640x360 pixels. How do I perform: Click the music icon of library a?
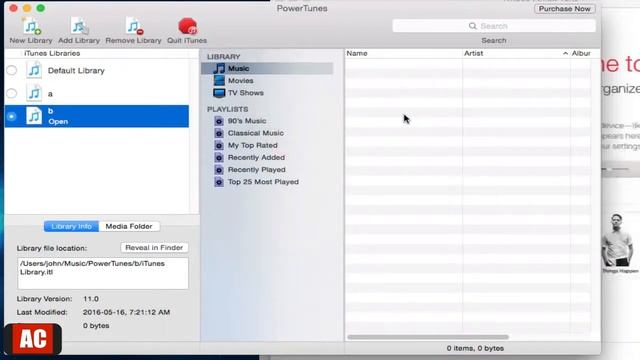[x=34, y=93]
